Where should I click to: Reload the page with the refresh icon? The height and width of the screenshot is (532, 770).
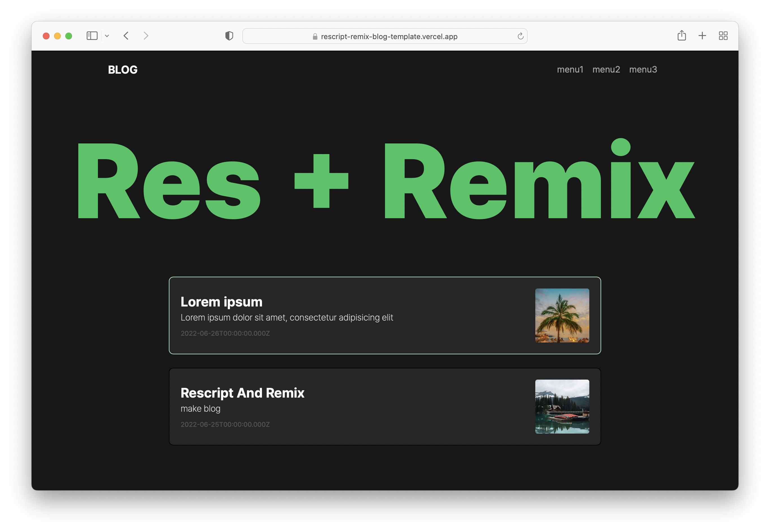point(520,36)
